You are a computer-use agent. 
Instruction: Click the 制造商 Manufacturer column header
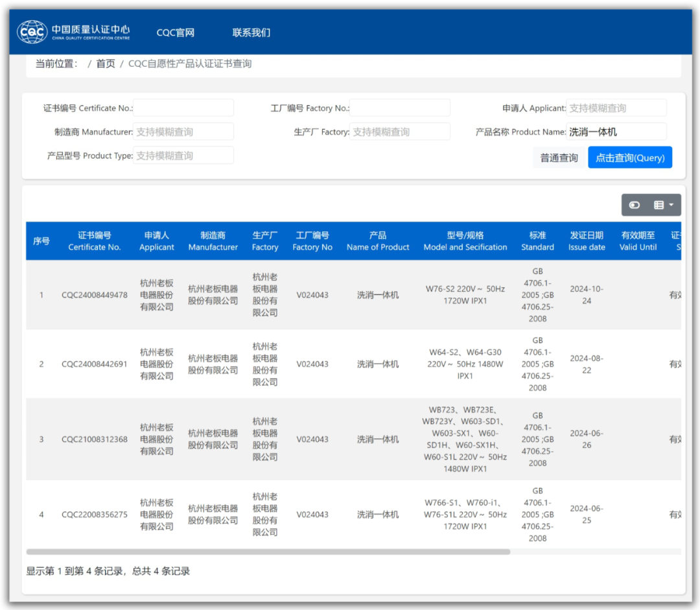[213, 241]
